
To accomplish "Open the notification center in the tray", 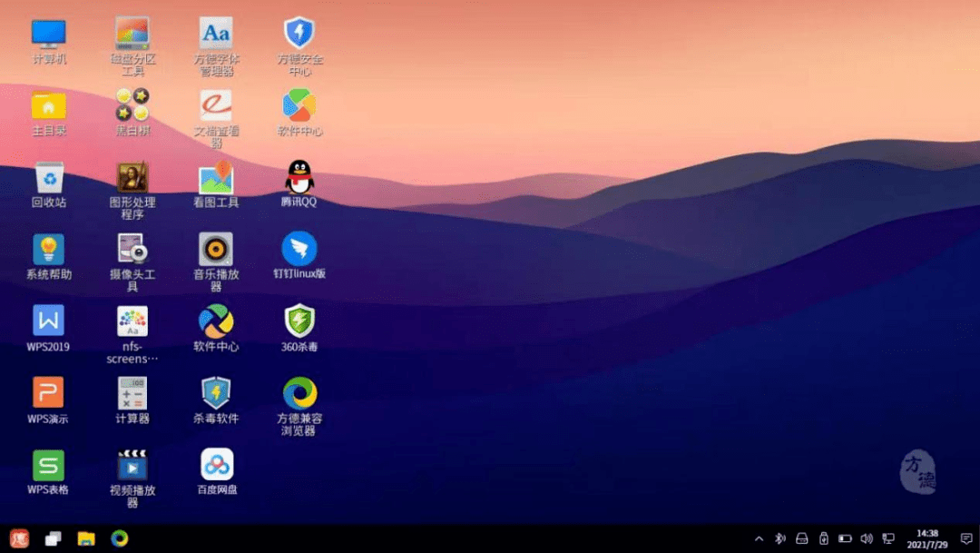I will point(965,538).
